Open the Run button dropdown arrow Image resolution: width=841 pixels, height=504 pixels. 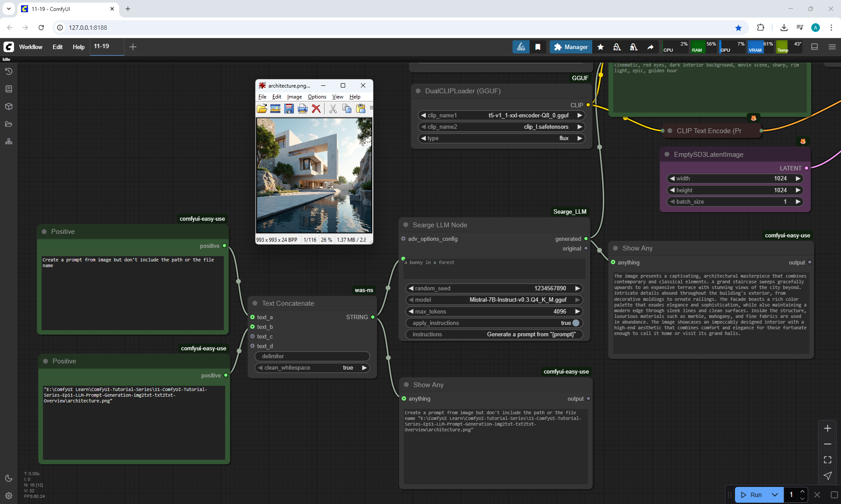click(x=774, y=495)
